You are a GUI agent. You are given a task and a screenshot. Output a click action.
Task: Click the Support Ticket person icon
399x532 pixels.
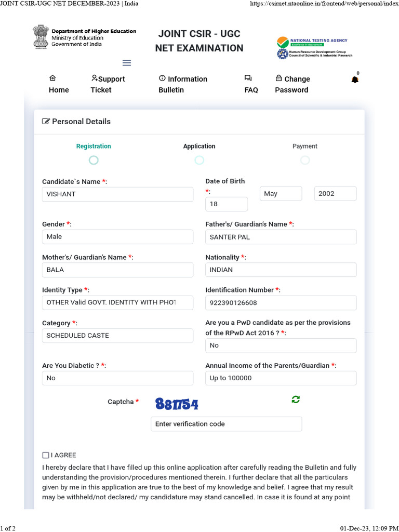pyautogui.click(x=94, y=78)
